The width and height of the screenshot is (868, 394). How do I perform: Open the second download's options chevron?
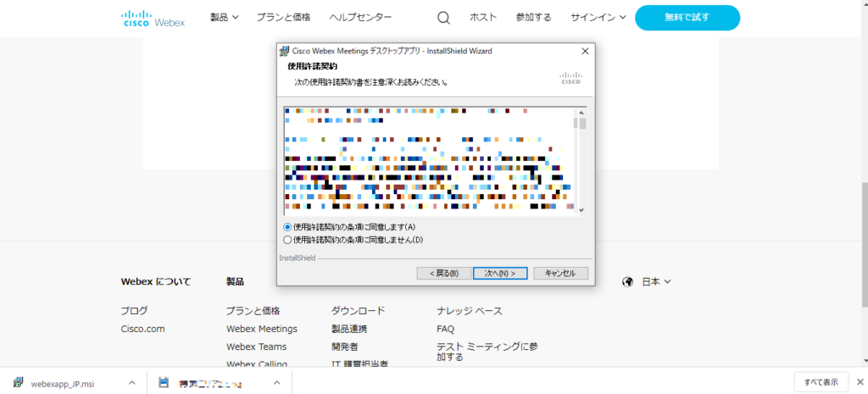(277, 382)
